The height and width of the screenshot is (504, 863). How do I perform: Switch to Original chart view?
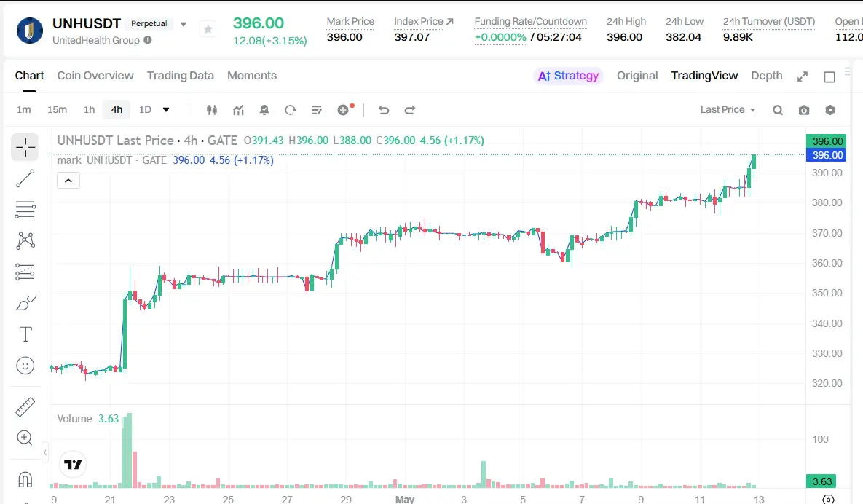pos(637,76)
